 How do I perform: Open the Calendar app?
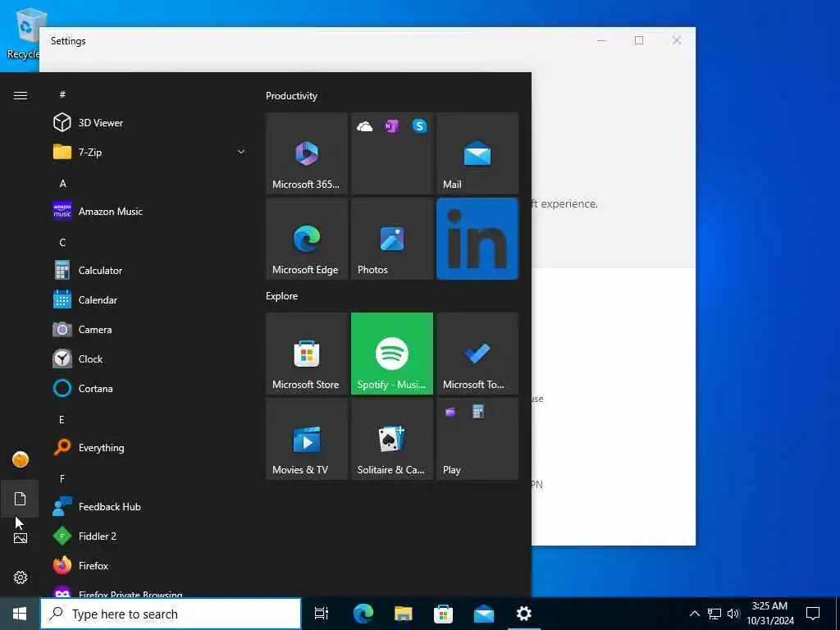click(149, 299)
